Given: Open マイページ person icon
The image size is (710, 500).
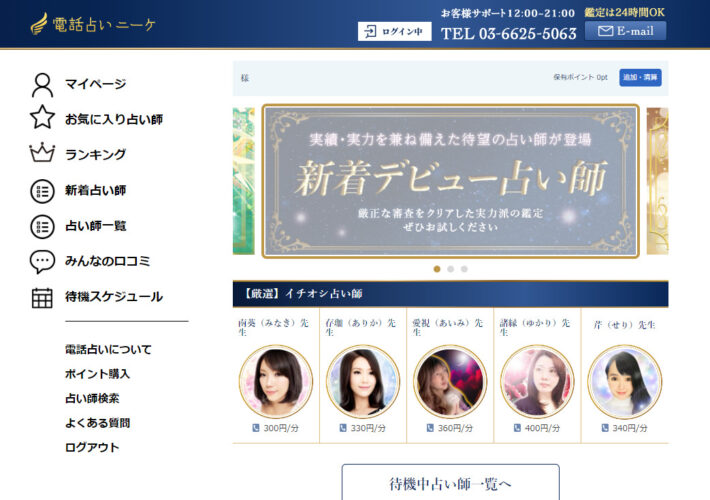Looking at the screenshot, I should point(42,85).
